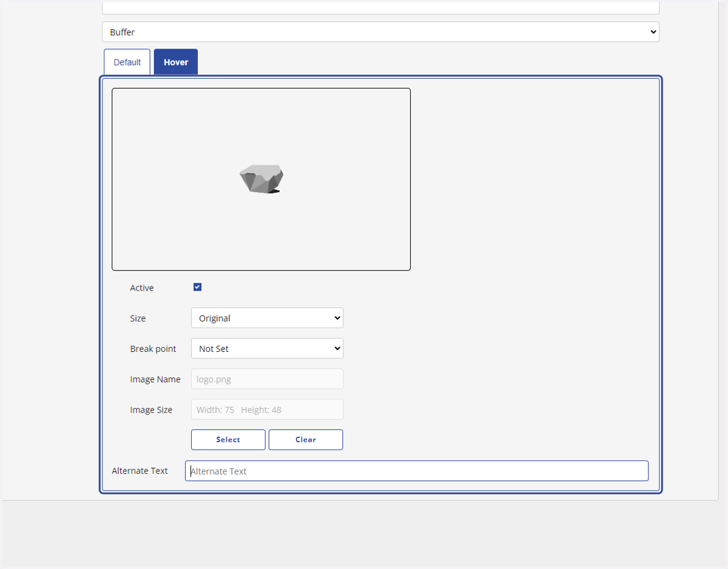
Task: Focus the Alternate Text input field
Action: coord(417,471)
